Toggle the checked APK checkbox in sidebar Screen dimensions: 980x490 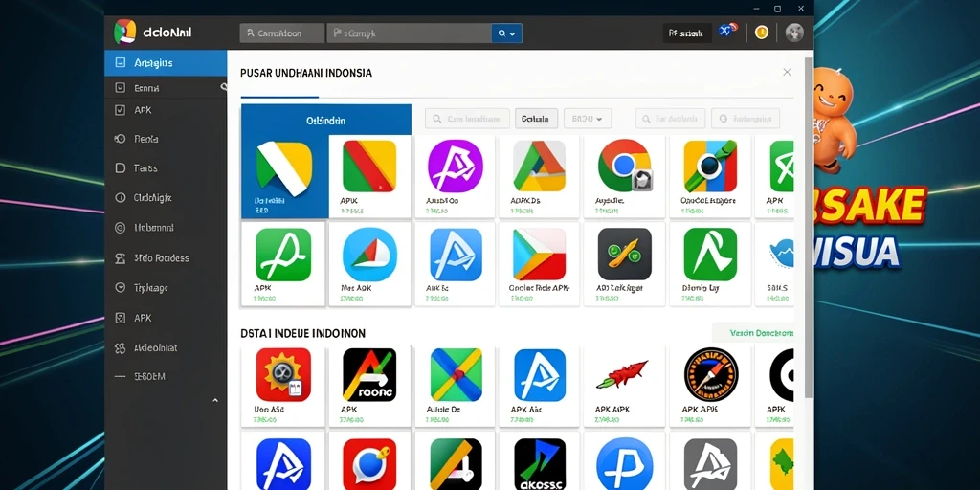point(121,110)
